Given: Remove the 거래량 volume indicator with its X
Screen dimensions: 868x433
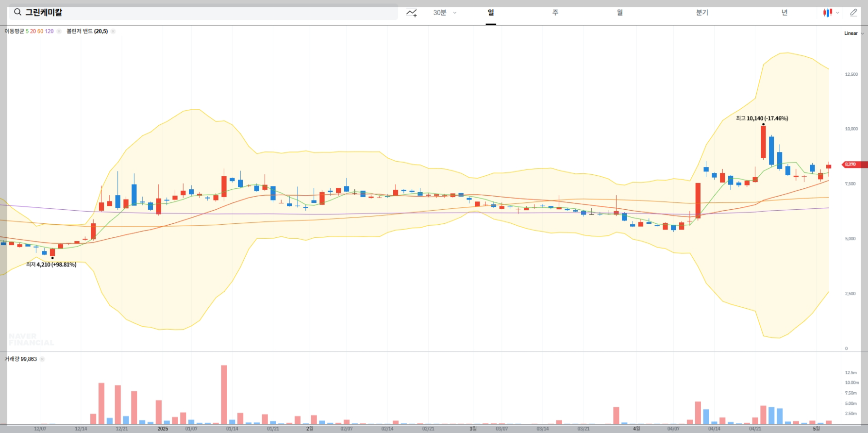Looking at the screenshot, I should tap(42, 359).
